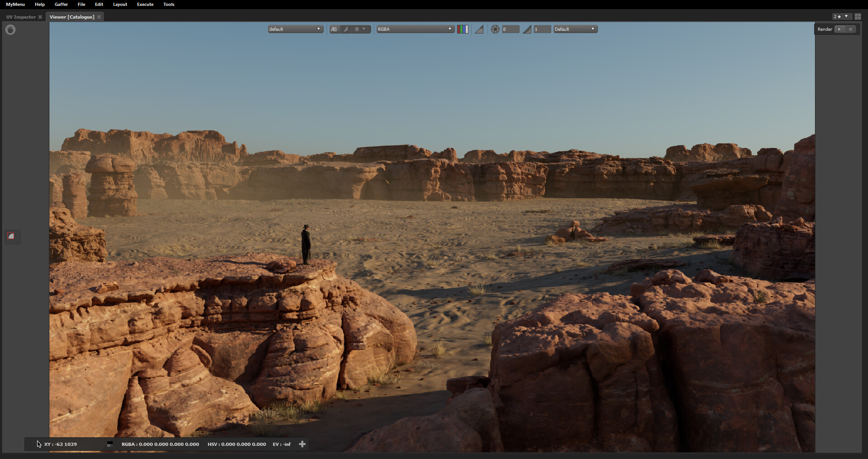Open the Tools menu
This screenshot has height=459, width=868.
click(168, 4)
